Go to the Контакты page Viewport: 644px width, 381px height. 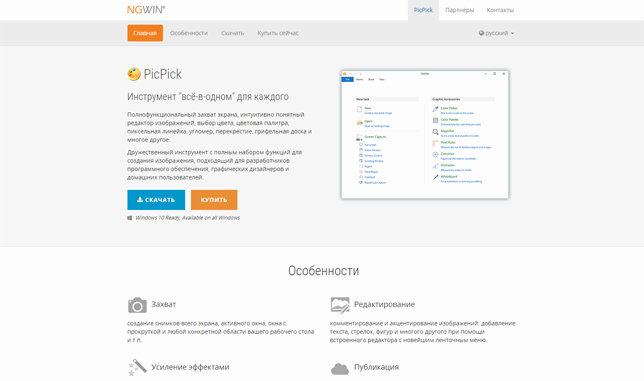point(500,10)
